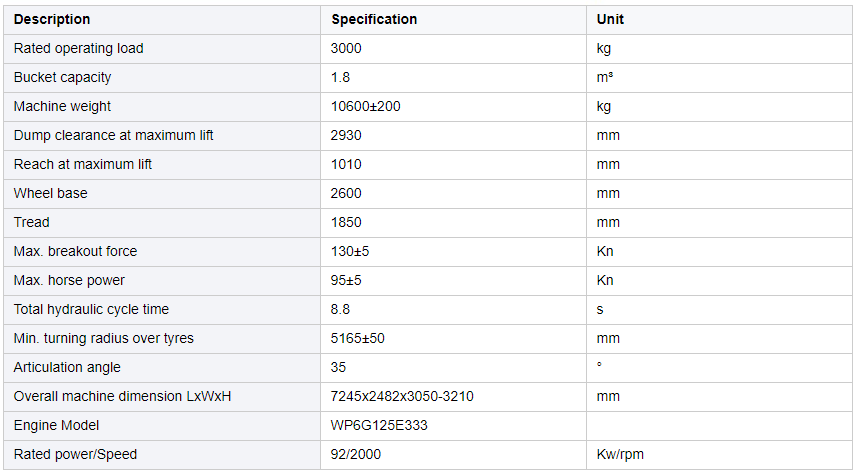Select the Articulation angle value 35
Viewport: 858px width, 474px height.
click(338, 368)
